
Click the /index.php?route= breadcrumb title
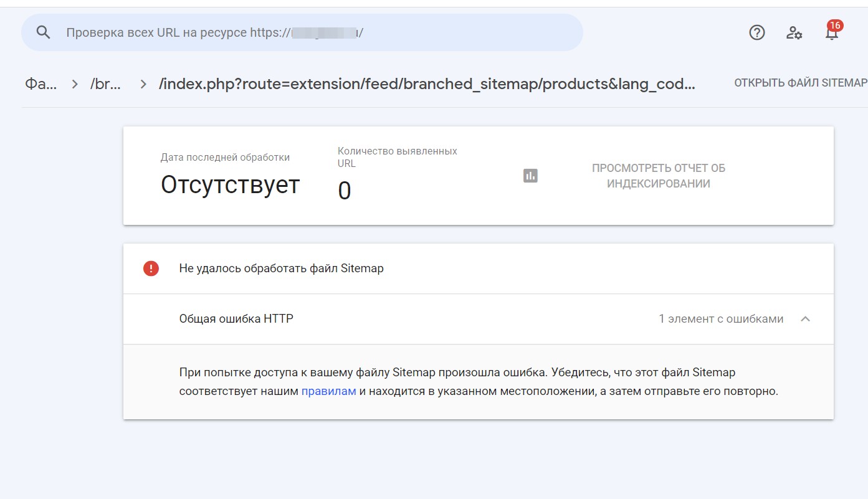(x=427, y=84)
